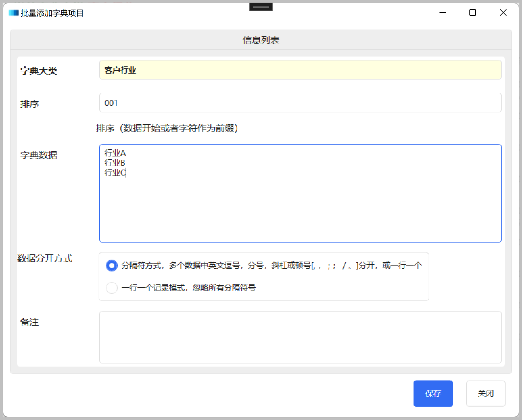Select the 一行一个记录模式 radio option
Image resolution: width=522 pixels, height=420 pixels.
[112, 288]
